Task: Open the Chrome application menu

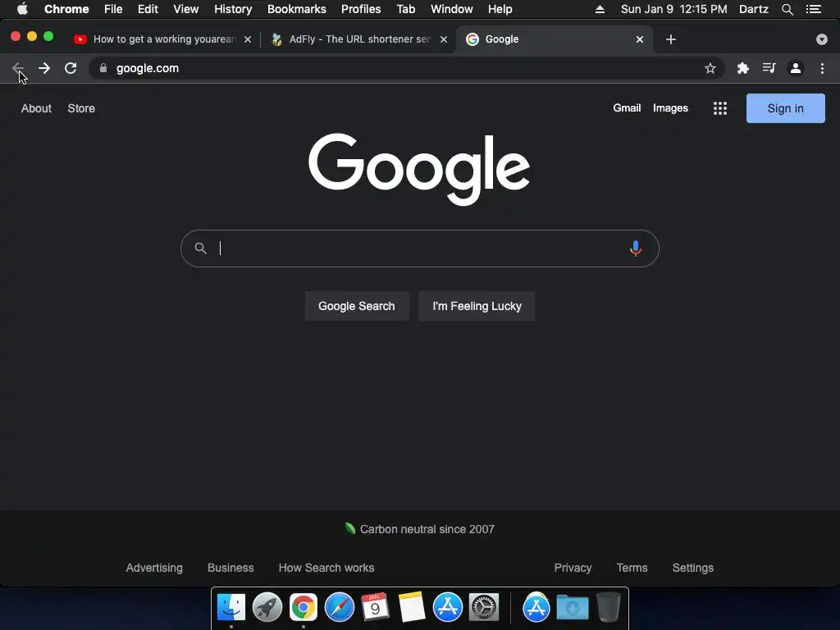Action: coord(66,9)
